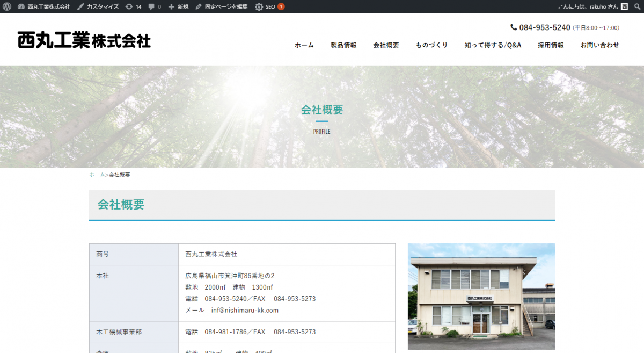Screen dimensions: 644x353
Task: Click the large 西丸工業株式会社 header logo
Action: pos(84,40)
